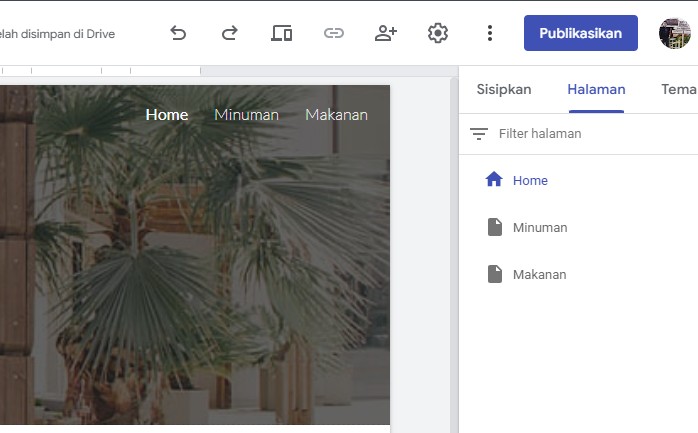Click the Publikasikan button
This screenshot has height=433, width=698.
click(x=580, y=33)
